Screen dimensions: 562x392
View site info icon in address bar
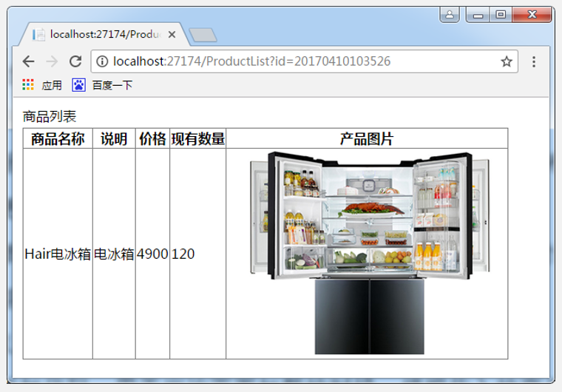(x=102, y=61)
